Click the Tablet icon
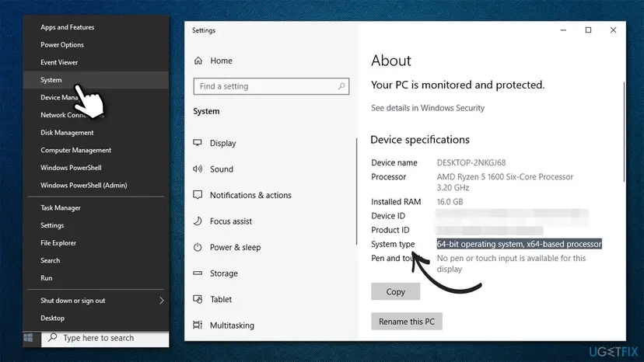This screenshot has width=644, height=362. pos(198,299)
